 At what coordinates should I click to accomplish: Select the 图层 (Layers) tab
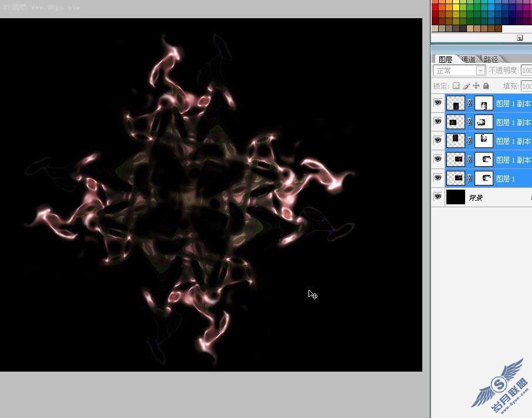click(x=445, y=59)
